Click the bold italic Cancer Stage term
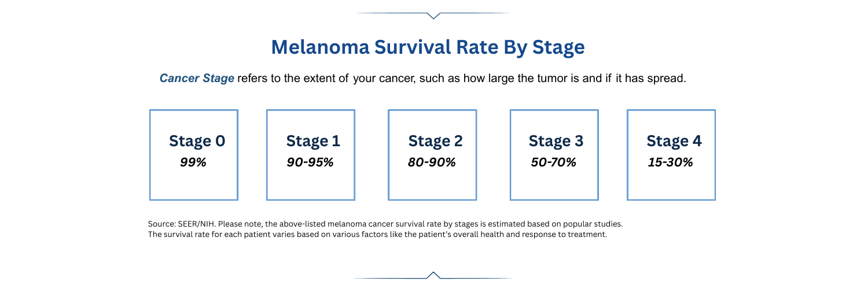 [197, 79]
